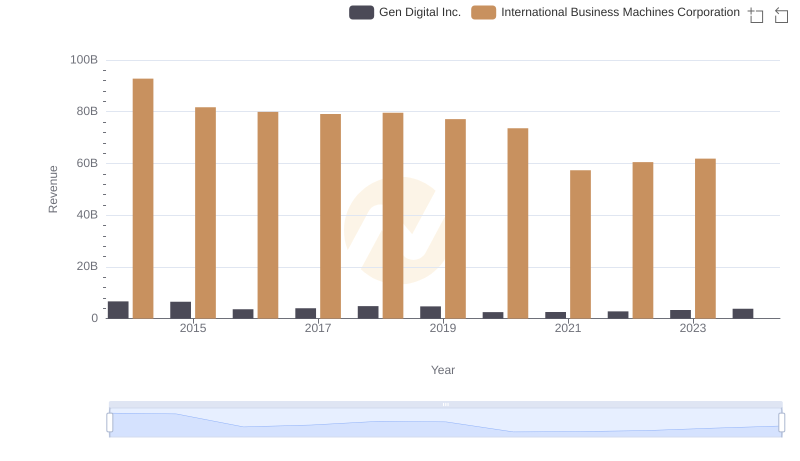
Task: Click the Year axis title
Action: point(443,370)
